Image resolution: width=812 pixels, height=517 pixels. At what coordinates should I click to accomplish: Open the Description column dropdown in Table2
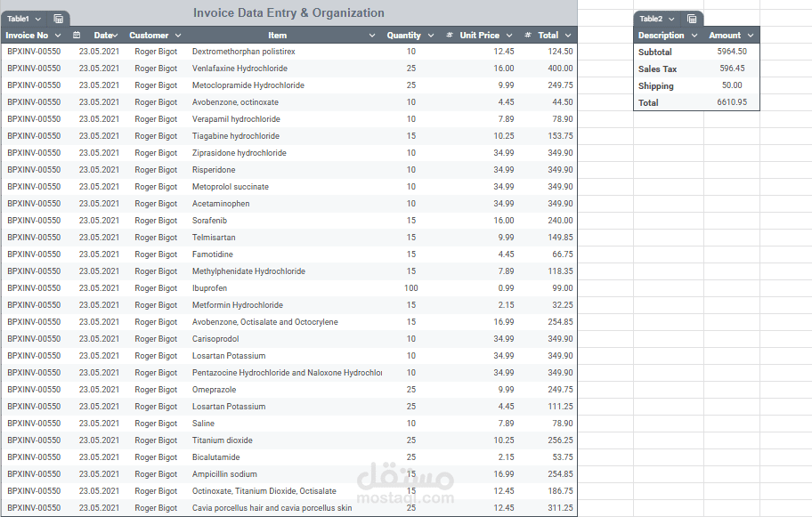point(694,36)
